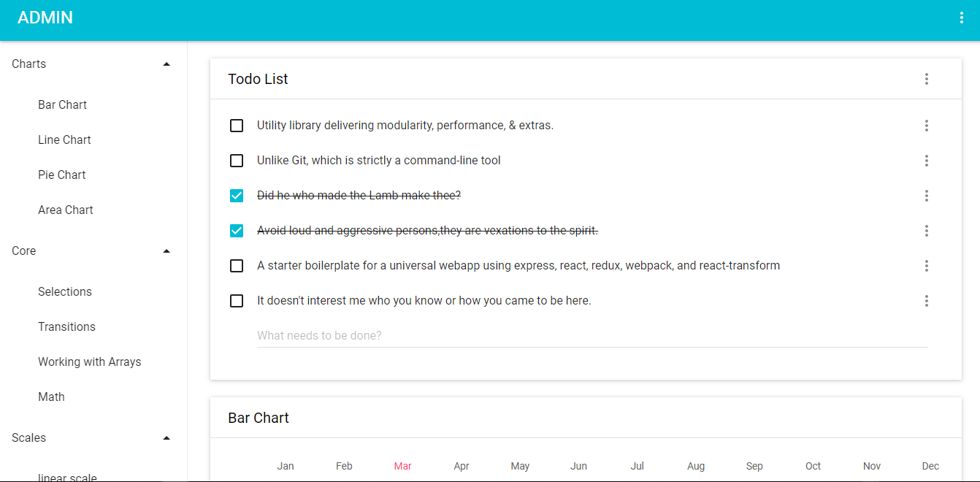Click the ADMIN title link
The width and height of the screenshot is (980, 482).
pyautogui.click(x=45, y=18)
